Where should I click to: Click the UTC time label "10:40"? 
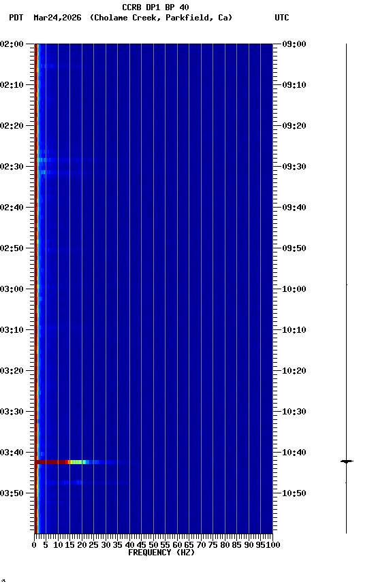(x=294, y=453)
